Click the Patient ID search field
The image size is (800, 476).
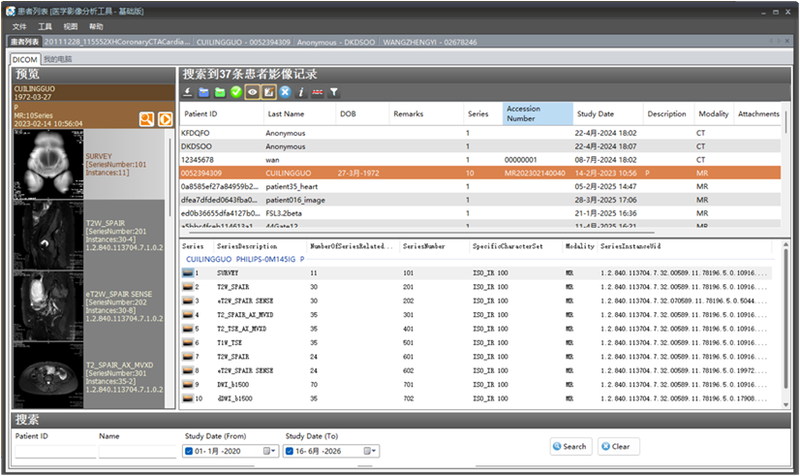pyautogui.click(x=55, y=452)
